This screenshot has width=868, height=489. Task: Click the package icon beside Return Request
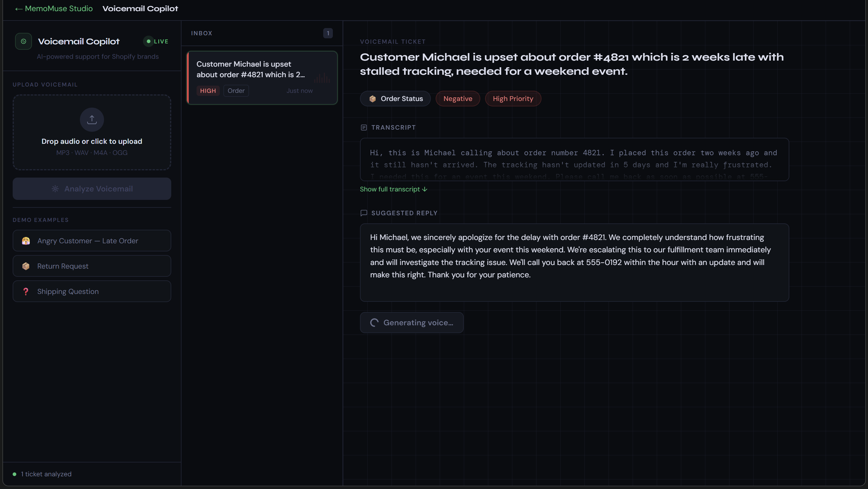[26, 266]
